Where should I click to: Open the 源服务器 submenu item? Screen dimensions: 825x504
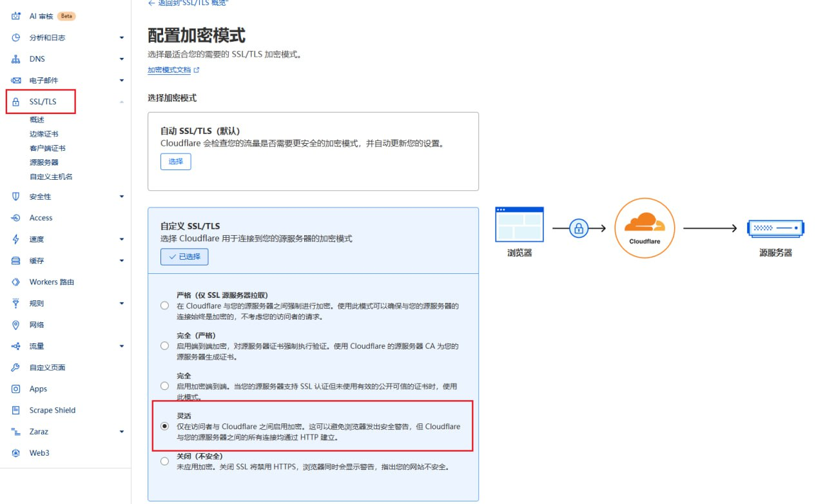(x=44, y=162)
